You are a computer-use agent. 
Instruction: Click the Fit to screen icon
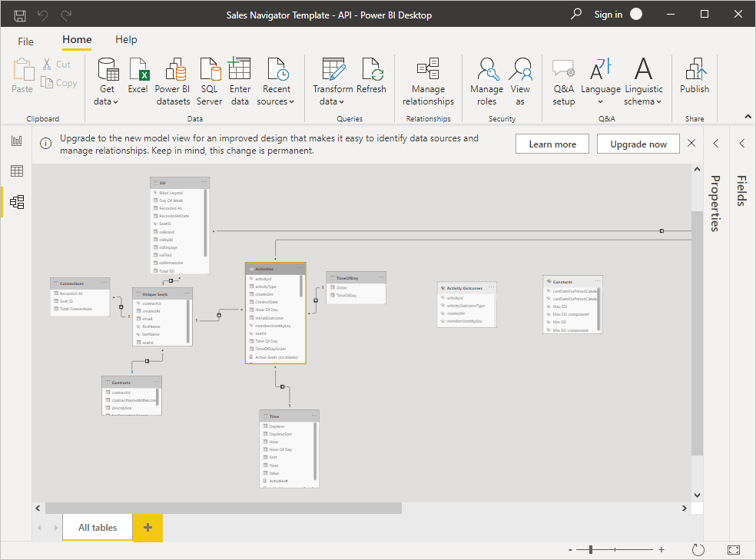[x=734, y=550]
